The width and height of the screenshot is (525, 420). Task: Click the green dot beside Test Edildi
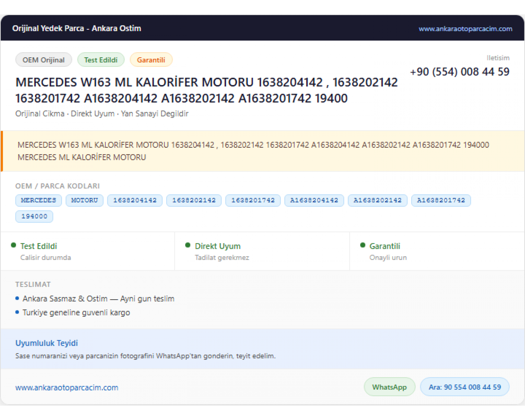click(14, 245)
